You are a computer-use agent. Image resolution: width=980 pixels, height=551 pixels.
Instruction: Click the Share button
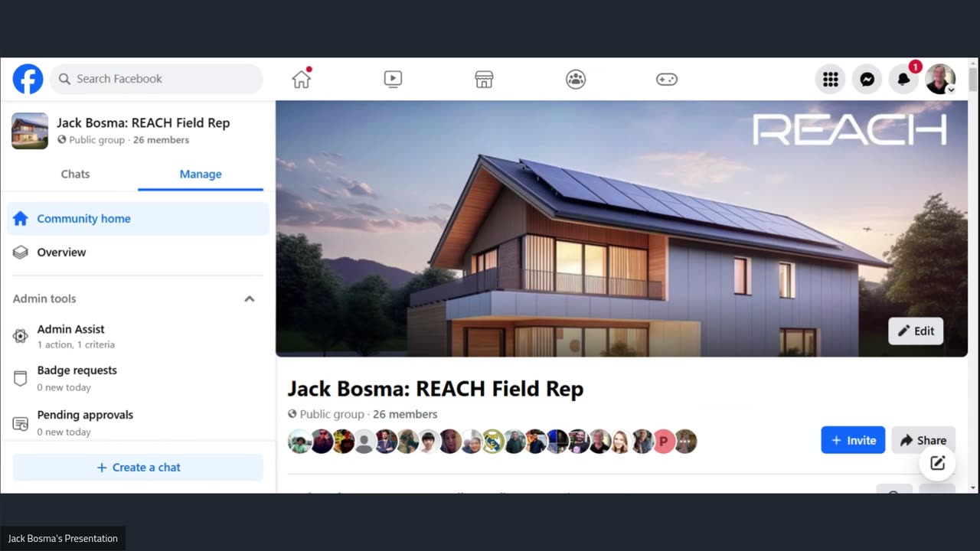[923, 440]
